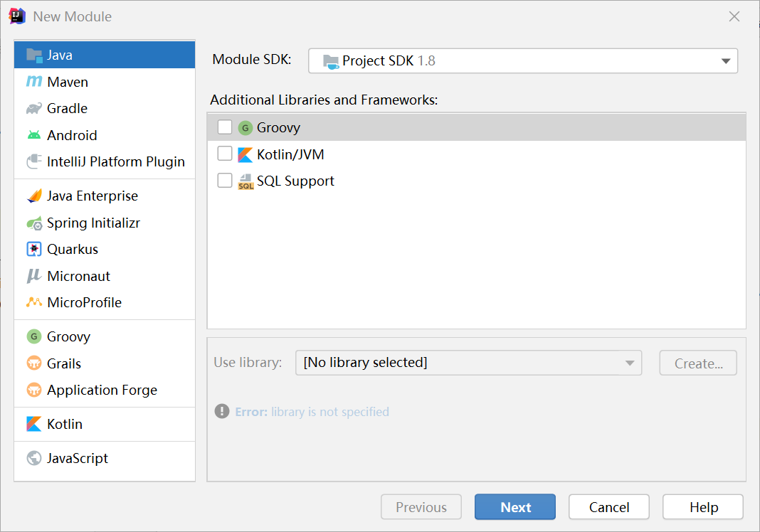760x532 pixels.
Task: Click the IntelliJ Platform Plugin icon
Action: pyautogui.click(x=34, y=161)
